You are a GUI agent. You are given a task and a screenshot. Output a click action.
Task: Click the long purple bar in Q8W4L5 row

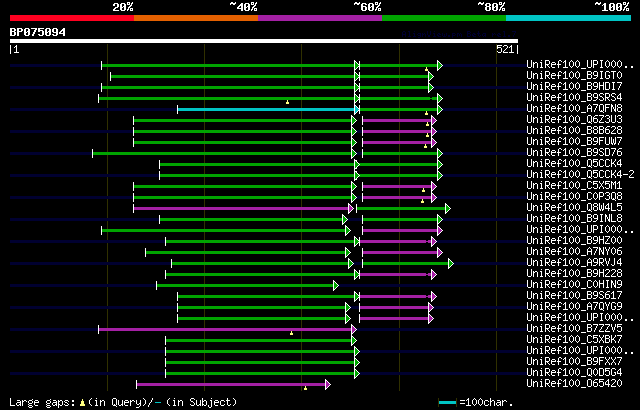(241, 208)
